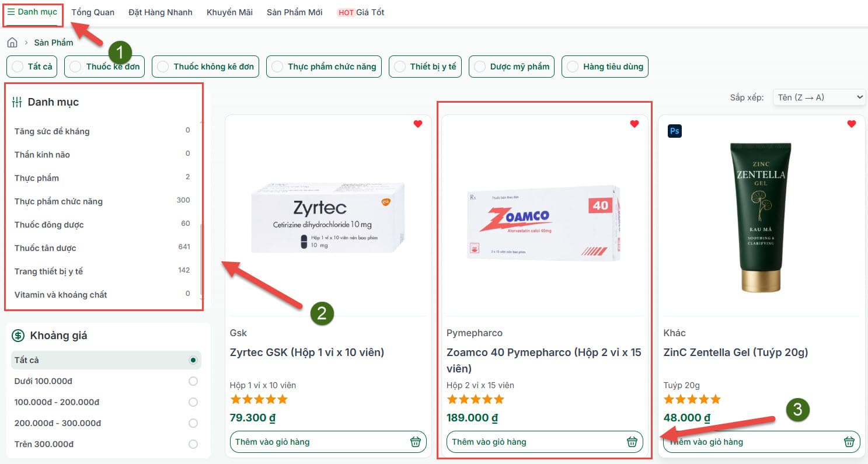868x464 pixels.
Task: Select the "Trên 300.000đ" price option
Action: pos(193,444)
